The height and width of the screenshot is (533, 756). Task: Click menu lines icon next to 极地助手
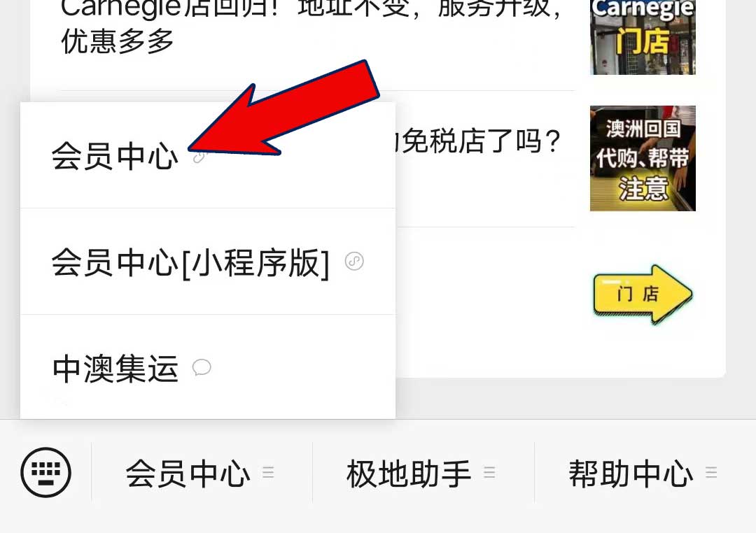489,472
